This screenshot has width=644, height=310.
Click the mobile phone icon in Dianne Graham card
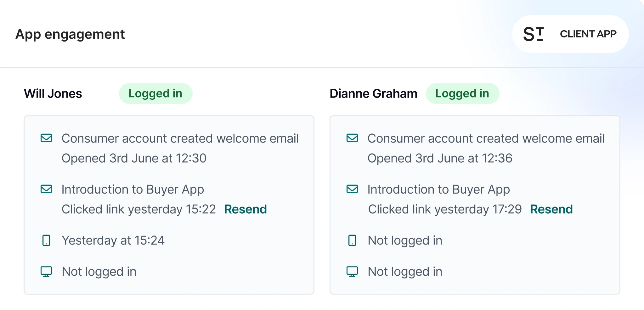(x=352, y=240)
